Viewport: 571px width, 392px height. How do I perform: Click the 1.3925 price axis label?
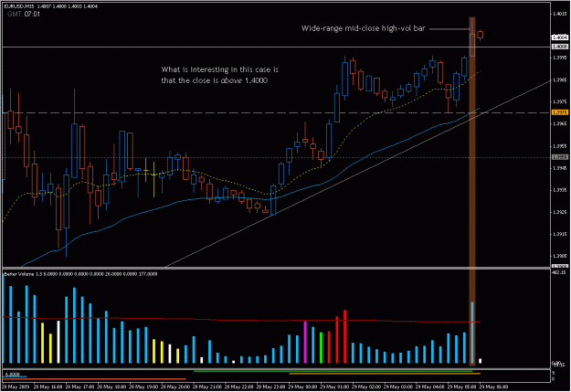(560, 212)
